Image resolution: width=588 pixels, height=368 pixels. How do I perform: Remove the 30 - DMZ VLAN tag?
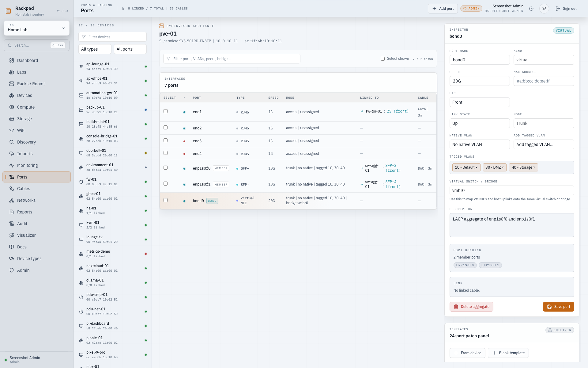click(x=503, y=167)
